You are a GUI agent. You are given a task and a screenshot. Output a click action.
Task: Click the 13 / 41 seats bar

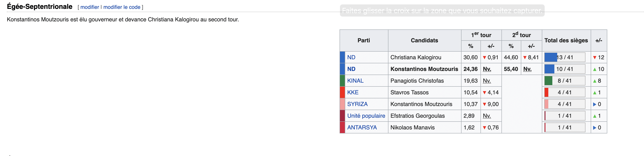click(x=565, y=57)
